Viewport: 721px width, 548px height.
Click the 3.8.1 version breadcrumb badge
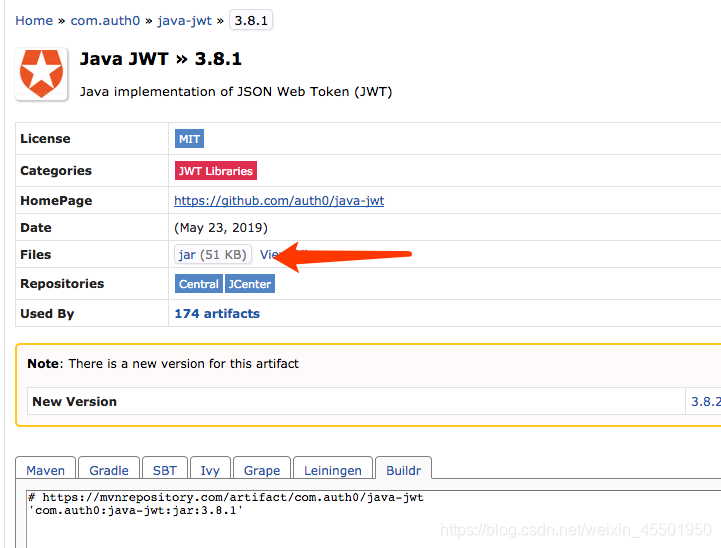[251, 20]
